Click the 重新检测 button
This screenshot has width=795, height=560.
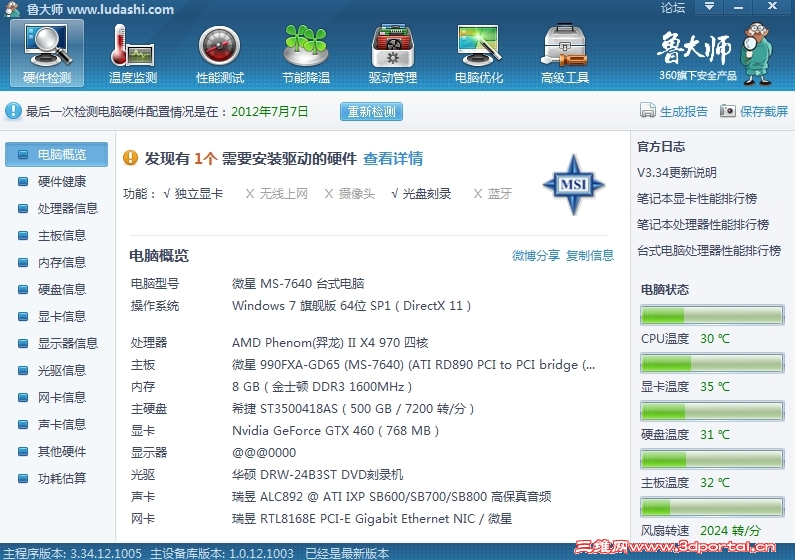[371, 111]
